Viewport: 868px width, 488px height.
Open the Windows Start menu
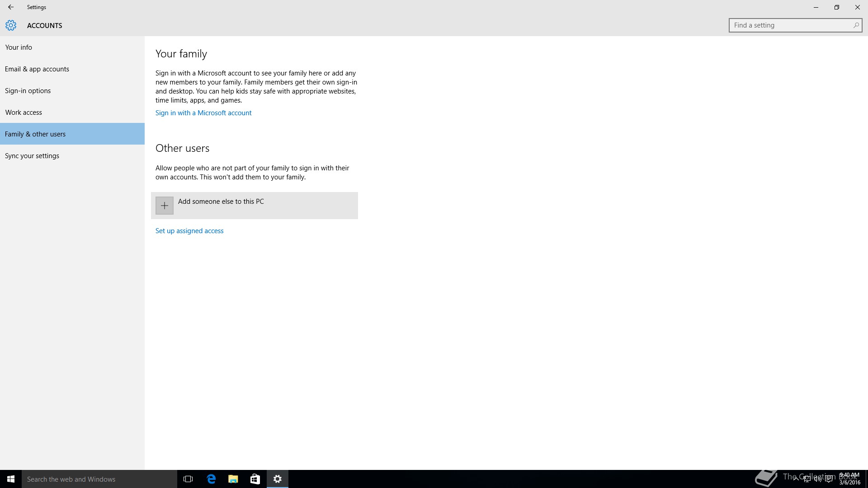11,479
